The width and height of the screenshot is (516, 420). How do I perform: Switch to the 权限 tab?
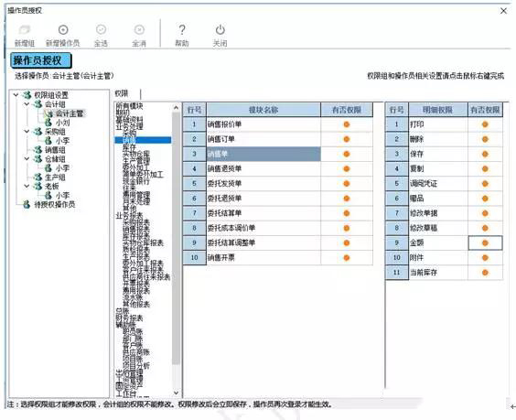point(122,94)
